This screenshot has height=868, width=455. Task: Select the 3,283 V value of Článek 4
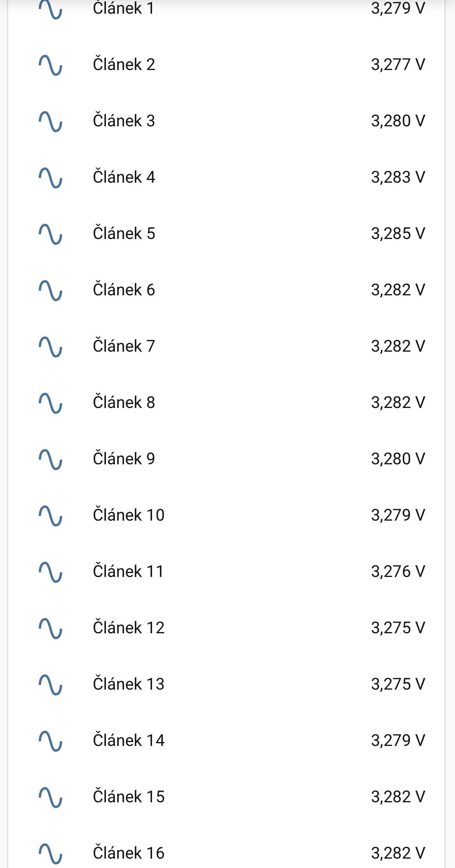point(398,177)
